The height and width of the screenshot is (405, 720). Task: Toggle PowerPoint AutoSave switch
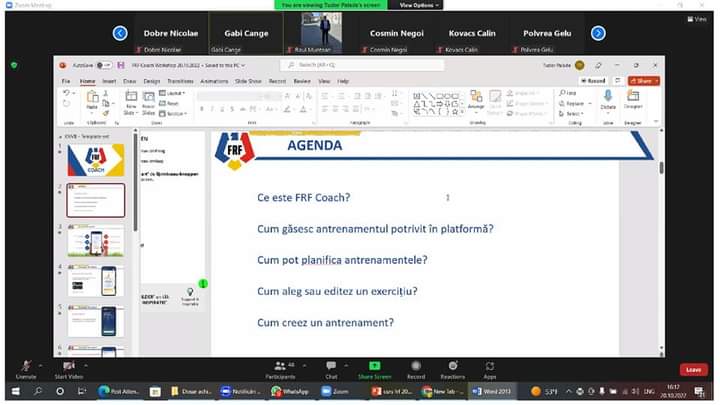(104, 65)
